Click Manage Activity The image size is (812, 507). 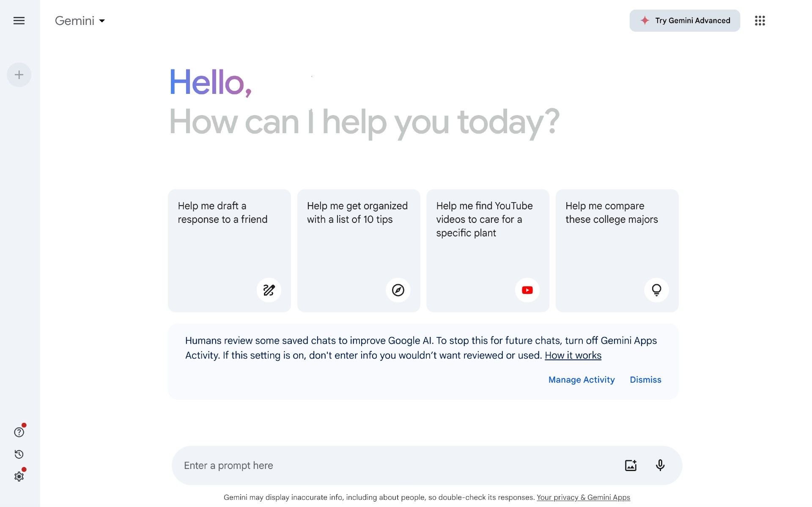tap(582, 380)
